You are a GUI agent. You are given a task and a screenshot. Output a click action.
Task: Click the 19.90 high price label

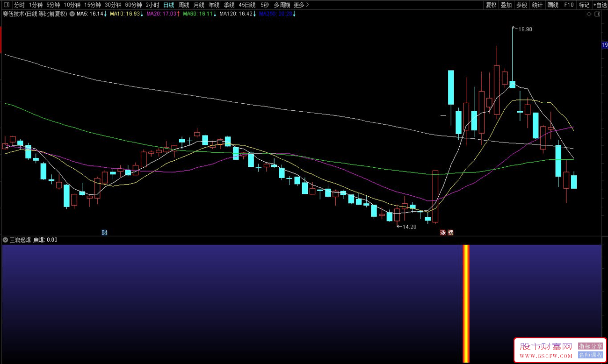525,29
